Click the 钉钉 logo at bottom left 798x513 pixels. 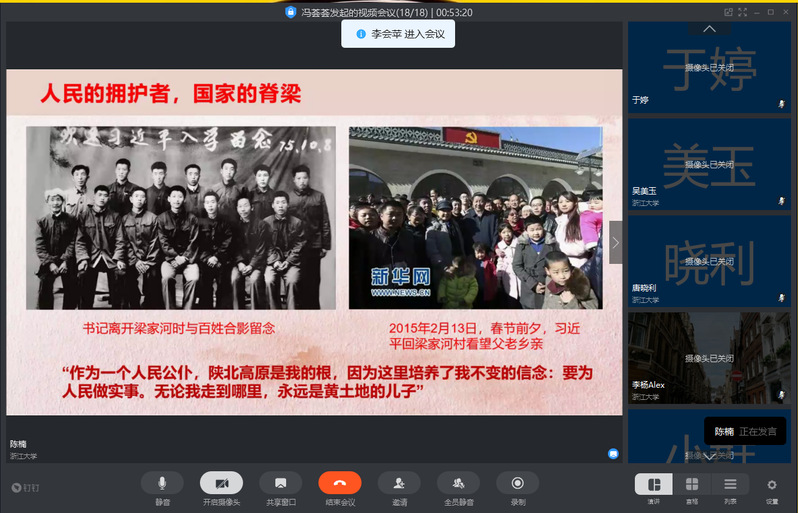tap(25, 488)
